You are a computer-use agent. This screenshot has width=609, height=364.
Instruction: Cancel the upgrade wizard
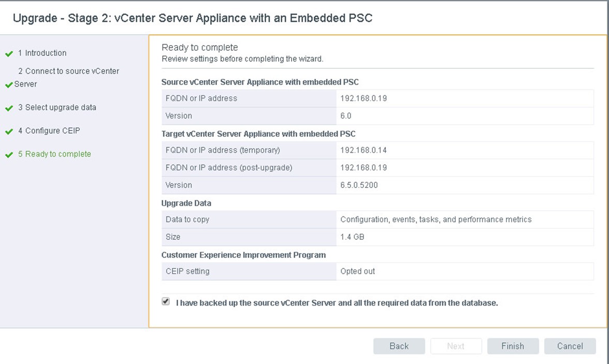pos(570,346)
